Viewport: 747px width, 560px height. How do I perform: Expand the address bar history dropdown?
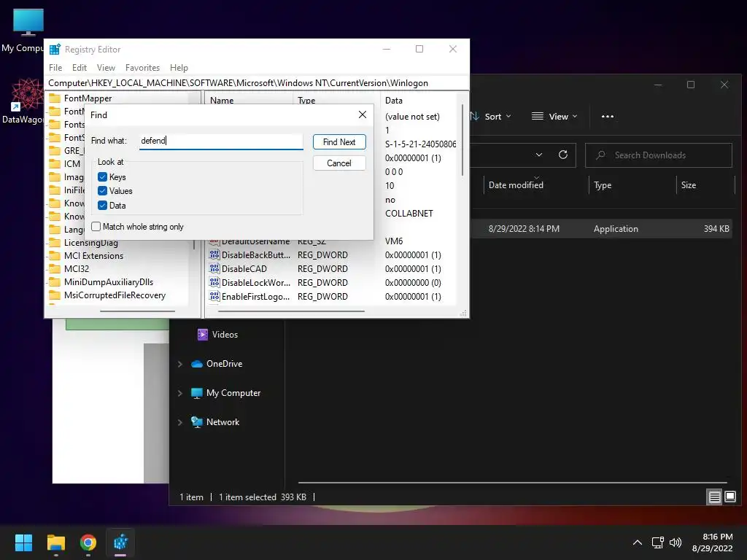(539, 155)
